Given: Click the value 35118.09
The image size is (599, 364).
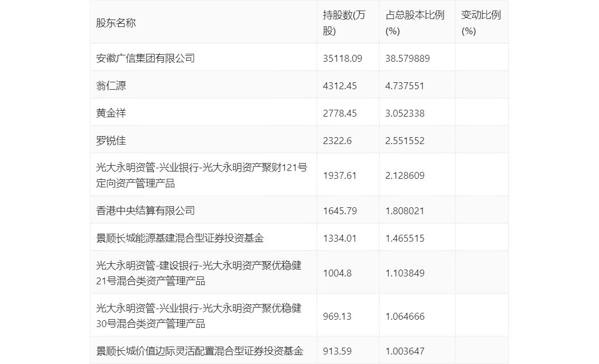Looking at the screenshot, I should [342, 59].
